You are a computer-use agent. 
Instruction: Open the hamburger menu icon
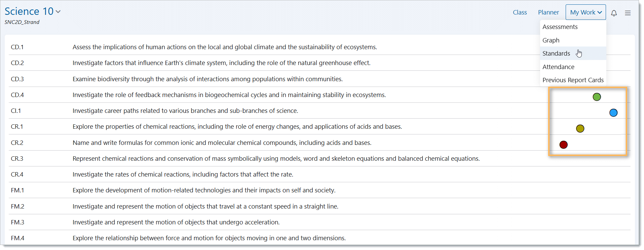tap(628, 13)
